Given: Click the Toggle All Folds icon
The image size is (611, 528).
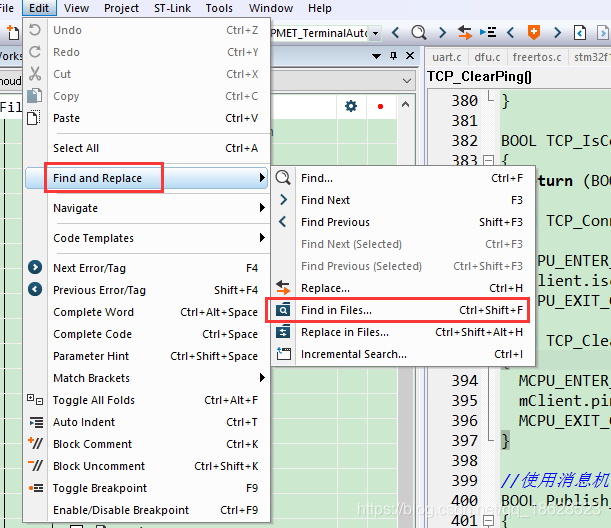Looking at the screenshot, I should point(35,399).
